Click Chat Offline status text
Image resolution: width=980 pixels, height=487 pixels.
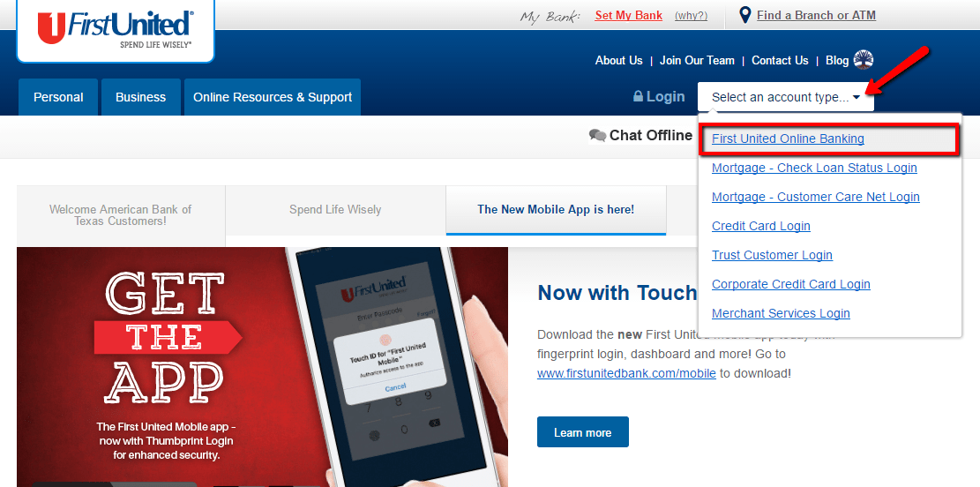click(x=651, y=136)
